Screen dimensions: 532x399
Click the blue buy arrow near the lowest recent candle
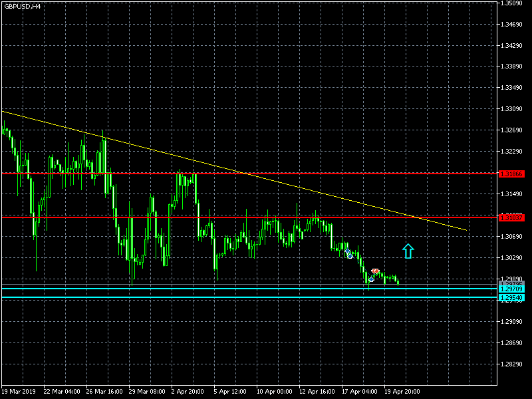[371, 279]
